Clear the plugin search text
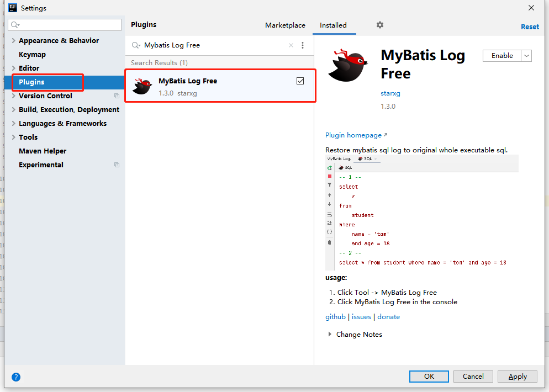This screenshot has width=549, height=392. point(291,45)
